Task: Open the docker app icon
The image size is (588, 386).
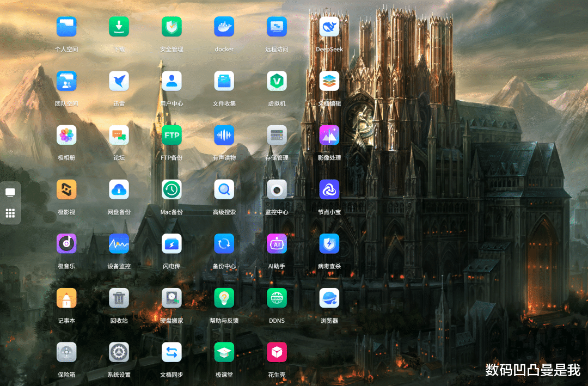Action: [224, 27]
